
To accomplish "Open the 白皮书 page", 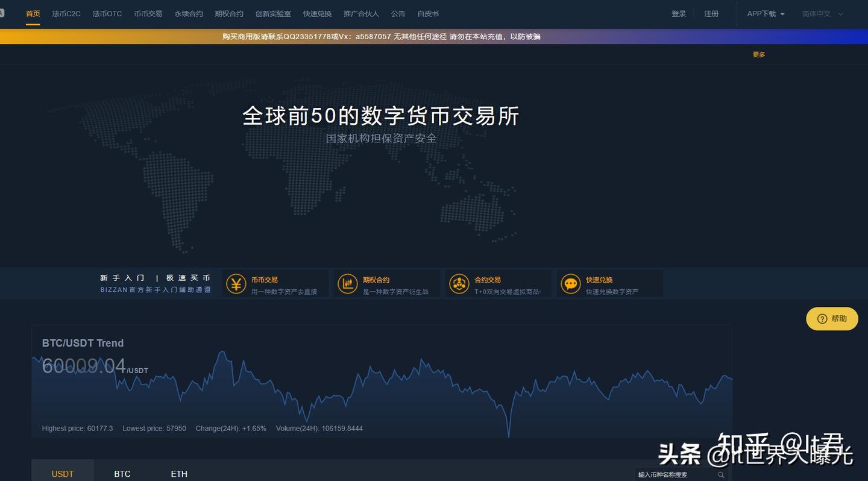I will click(427, 13).
